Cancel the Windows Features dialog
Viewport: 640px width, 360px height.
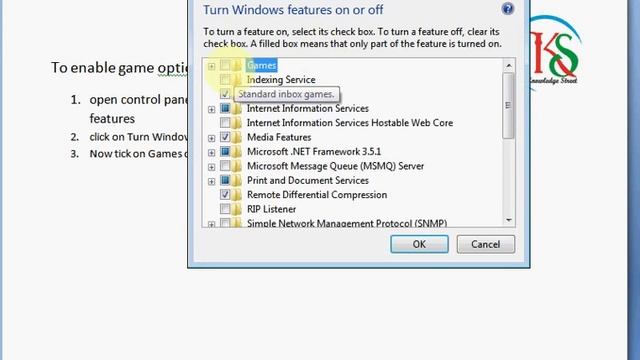click(x=486, y=244)
